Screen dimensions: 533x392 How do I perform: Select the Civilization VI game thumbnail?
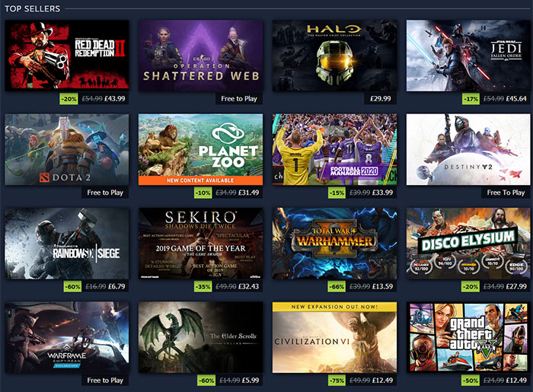click(x=334, y=337)
